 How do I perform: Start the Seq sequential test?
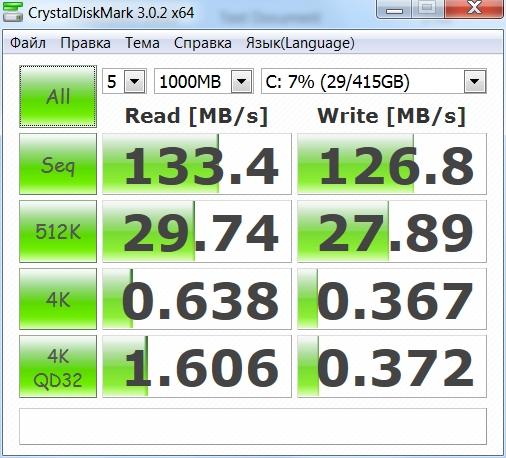(58, 164)
